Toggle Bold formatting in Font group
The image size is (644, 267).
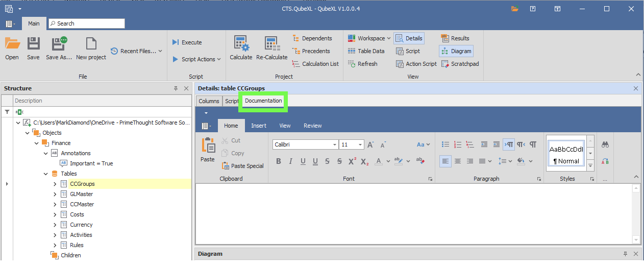click(x=279, y=161)
